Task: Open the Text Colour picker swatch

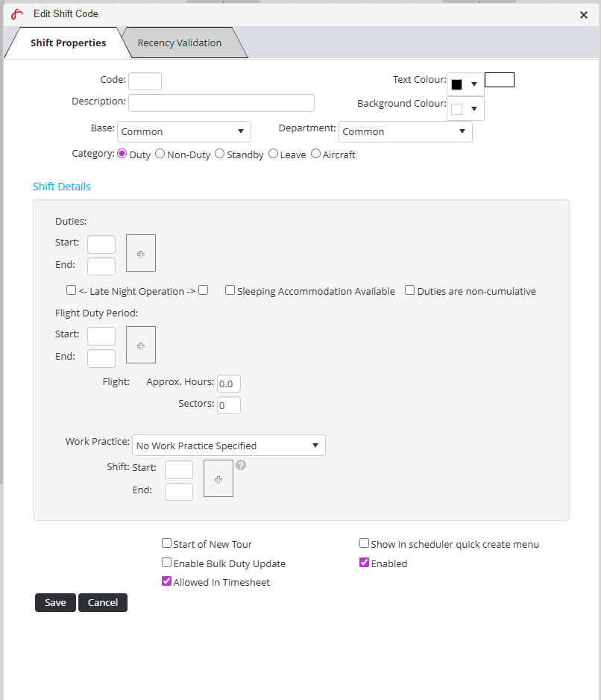Action: coord(465,84)
